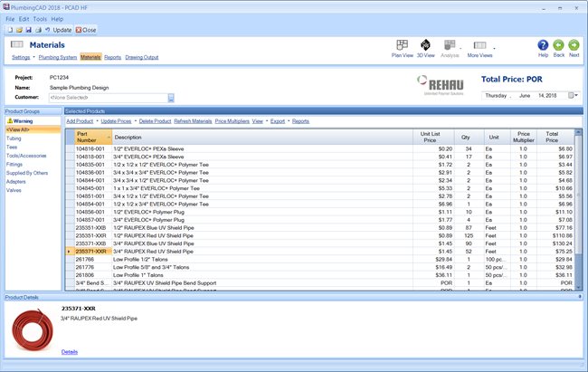Click the Close toolbar button
The image size is (588, 372).
click(86, 30)
